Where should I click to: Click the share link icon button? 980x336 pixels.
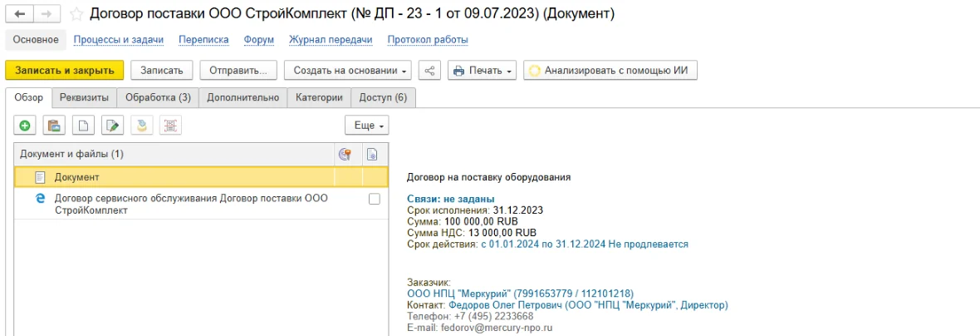coord(429,71)
